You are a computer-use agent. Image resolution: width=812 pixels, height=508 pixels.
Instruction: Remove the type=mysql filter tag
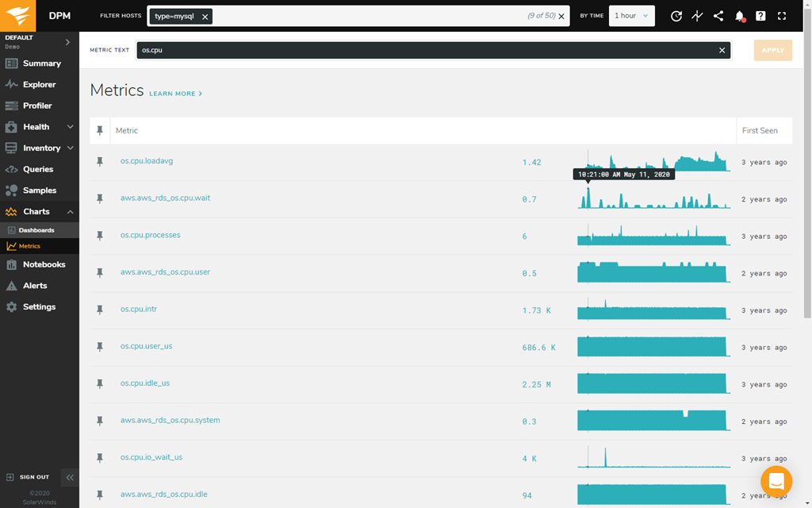pos(205,17)
